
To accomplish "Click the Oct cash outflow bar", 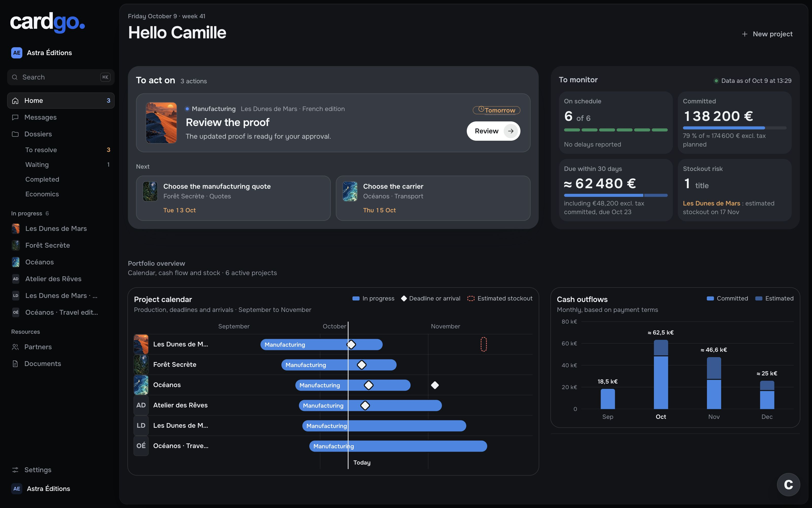I will click(x=661, y=375).
